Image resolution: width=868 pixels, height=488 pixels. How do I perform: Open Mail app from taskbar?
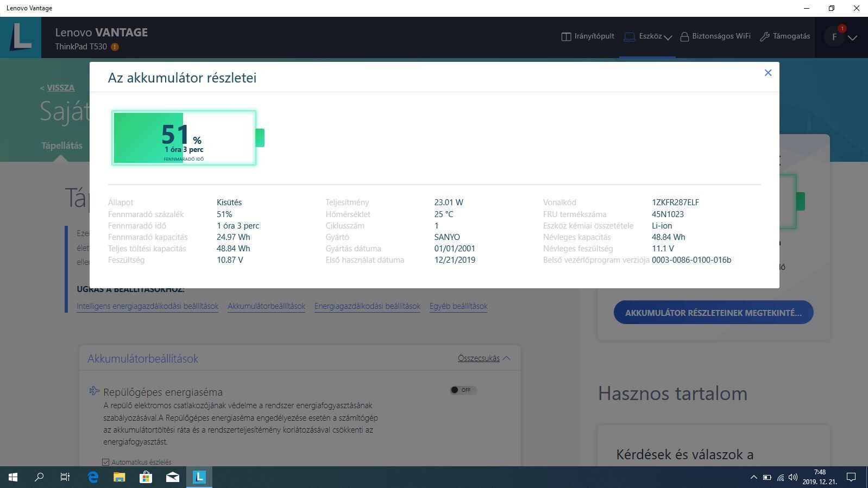(x=172, y=477)
